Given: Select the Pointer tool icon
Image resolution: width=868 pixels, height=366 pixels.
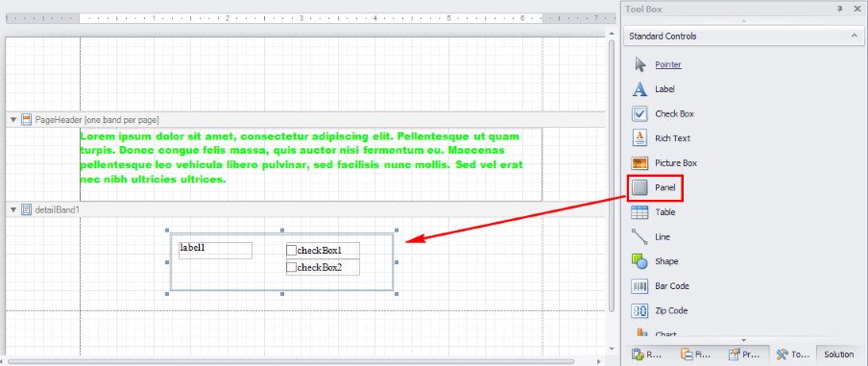Looking at the screenshot, I should [x=639, y=64].
